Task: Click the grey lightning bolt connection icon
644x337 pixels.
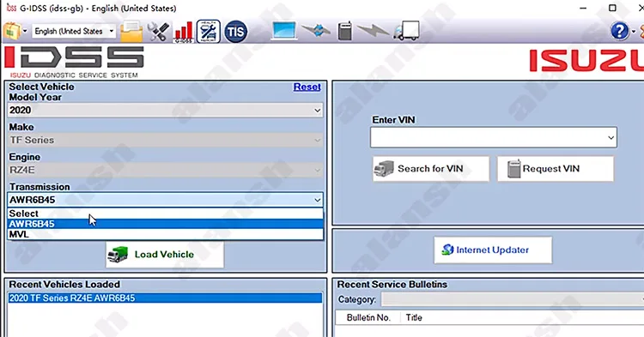Action: (373, 30)
